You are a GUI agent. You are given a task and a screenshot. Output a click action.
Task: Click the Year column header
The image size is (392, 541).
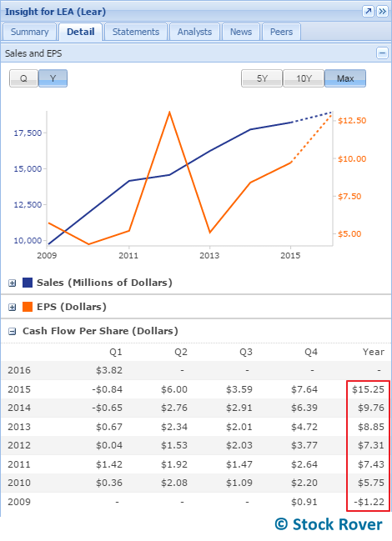tap(374, 352)
